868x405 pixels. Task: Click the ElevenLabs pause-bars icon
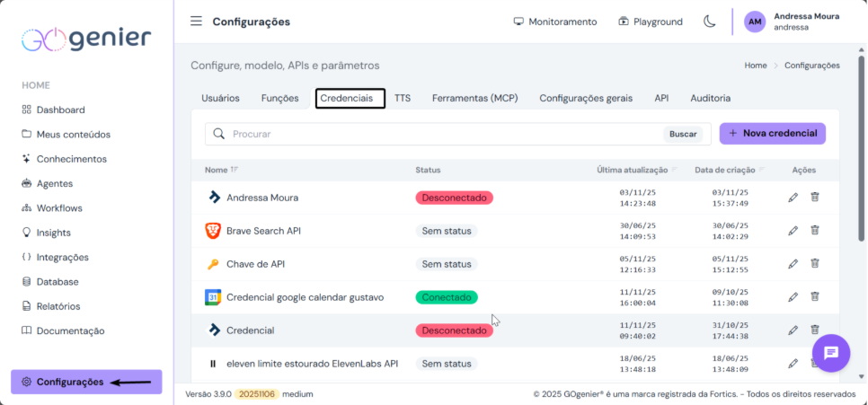click(x=213, y=364)
